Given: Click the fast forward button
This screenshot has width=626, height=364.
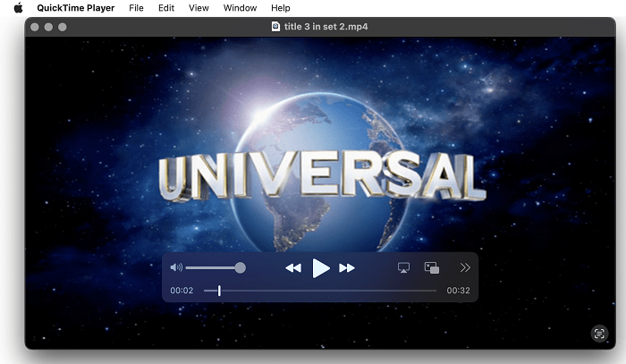Looking at the screenshot, I should [347, 268].
